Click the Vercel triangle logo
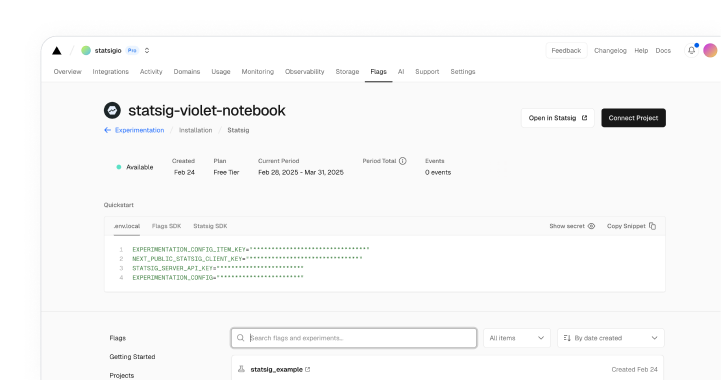The image size is (721, 380). click(57, 51)
